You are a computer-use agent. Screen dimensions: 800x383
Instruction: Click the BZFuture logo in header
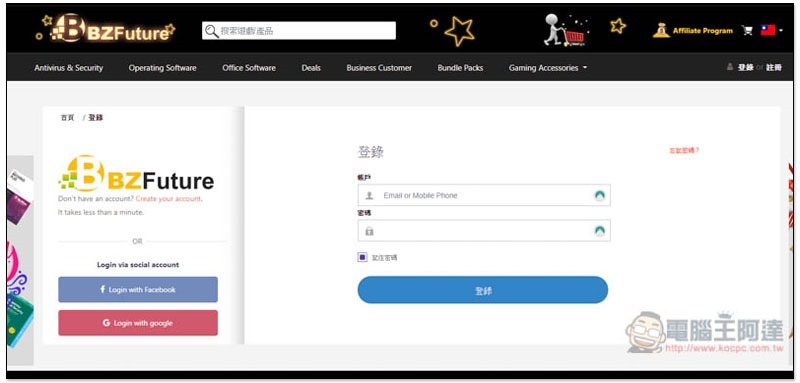(x=106, y=29)
